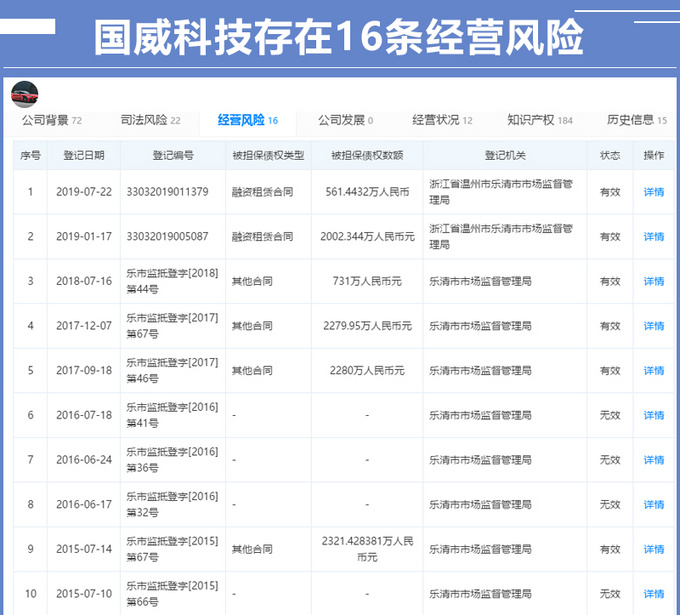680x615 pixels.
Task: Open 详情 for the 2016-07-18 record
Action: click(x=653, y=415)
